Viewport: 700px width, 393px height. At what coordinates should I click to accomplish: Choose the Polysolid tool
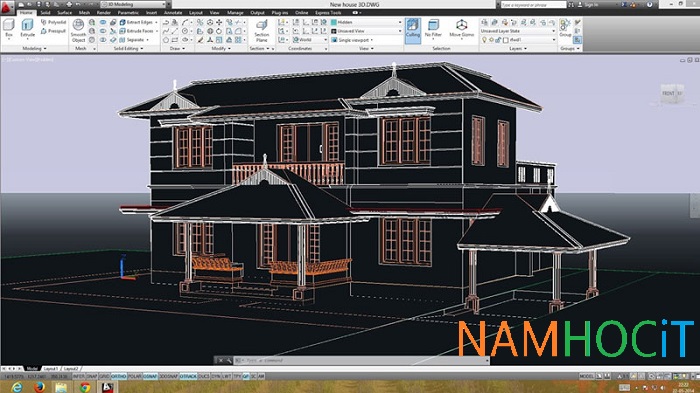53,22
